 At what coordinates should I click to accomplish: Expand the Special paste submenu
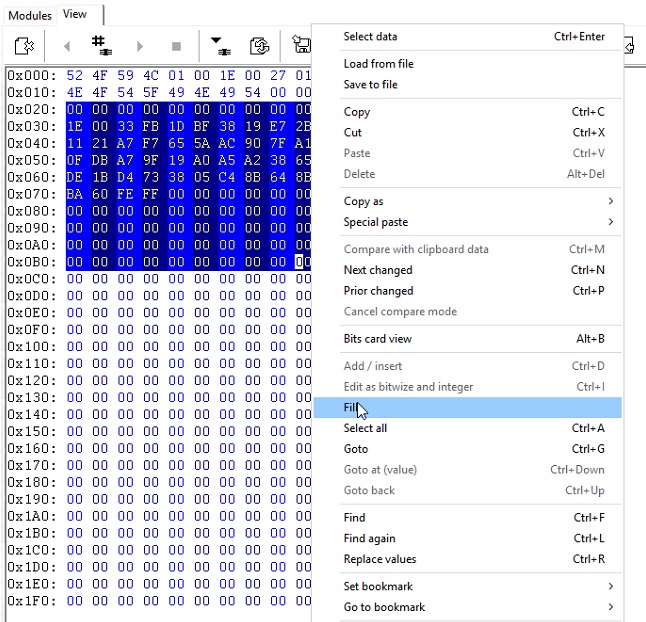[x=468, y=222]
